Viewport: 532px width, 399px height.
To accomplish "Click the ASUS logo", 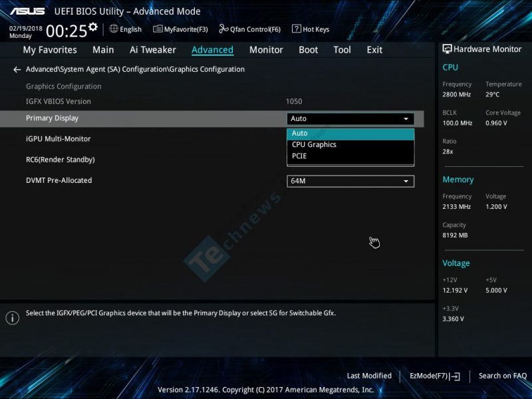I will [x=27, y=11].
